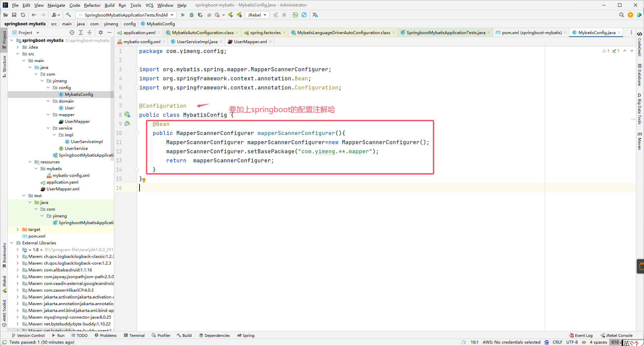The width and height of the screenshot is (644, 346).
Task: Click the Select Opened File target icon
Action: [x=72, y=32]
